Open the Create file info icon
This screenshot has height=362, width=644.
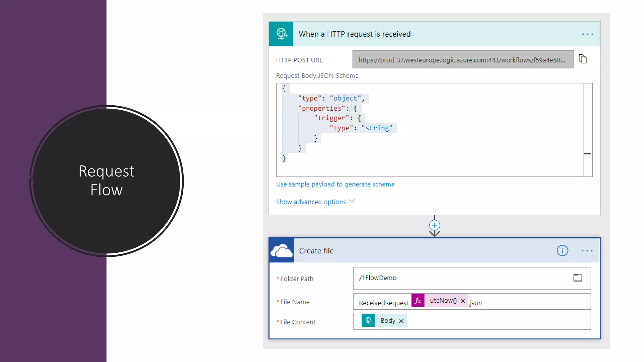(x=562, y=251)
